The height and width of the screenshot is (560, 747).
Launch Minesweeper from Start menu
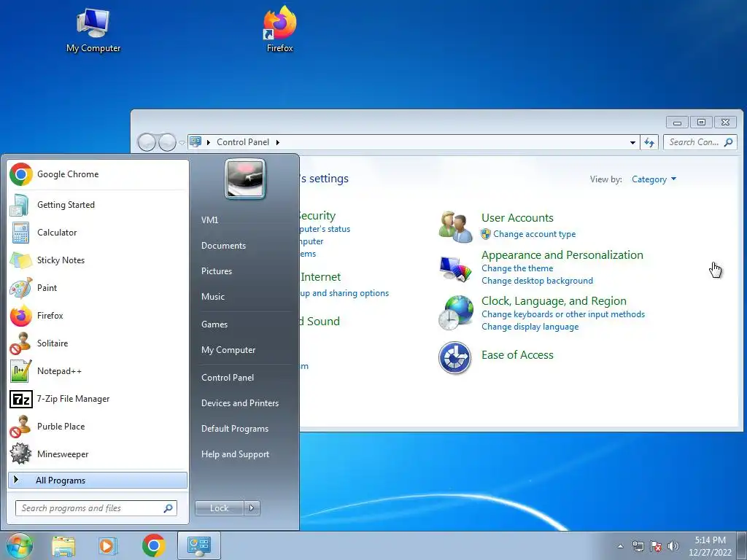[98, 454]
